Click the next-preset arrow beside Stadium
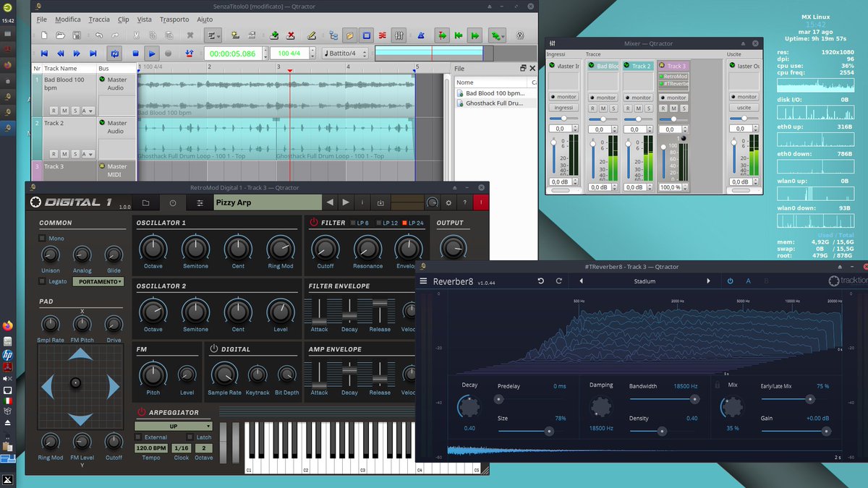The image size is (868, 488). point(709,281)
